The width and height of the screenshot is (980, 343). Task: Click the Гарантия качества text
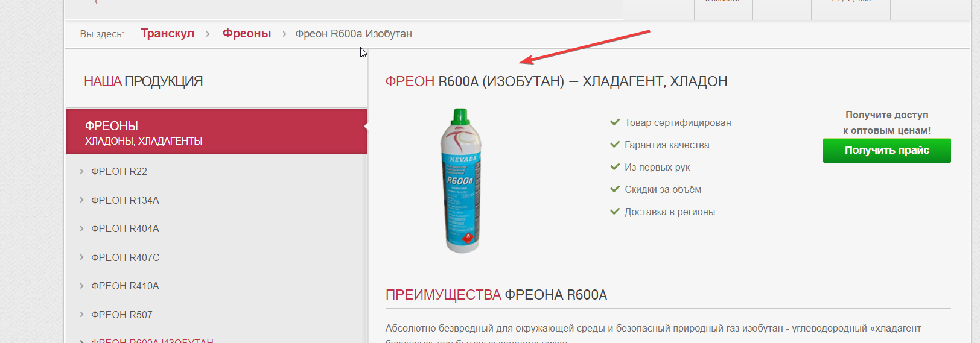tap(667, 145)
